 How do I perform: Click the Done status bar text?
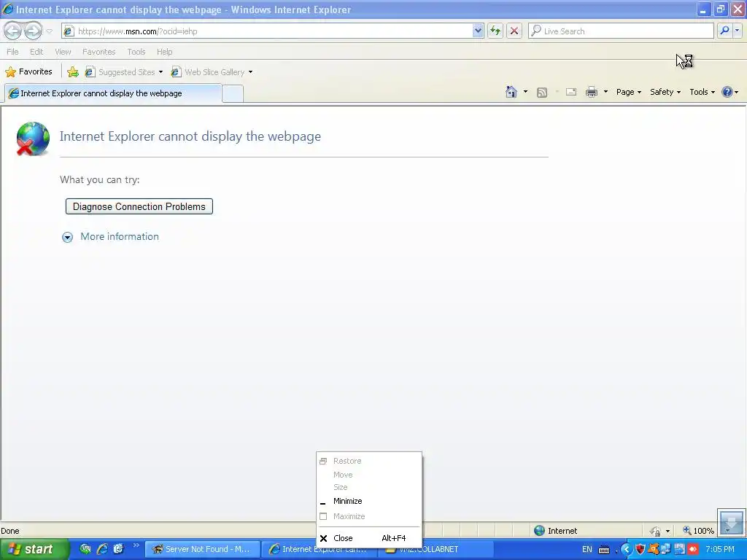[10, 531]
